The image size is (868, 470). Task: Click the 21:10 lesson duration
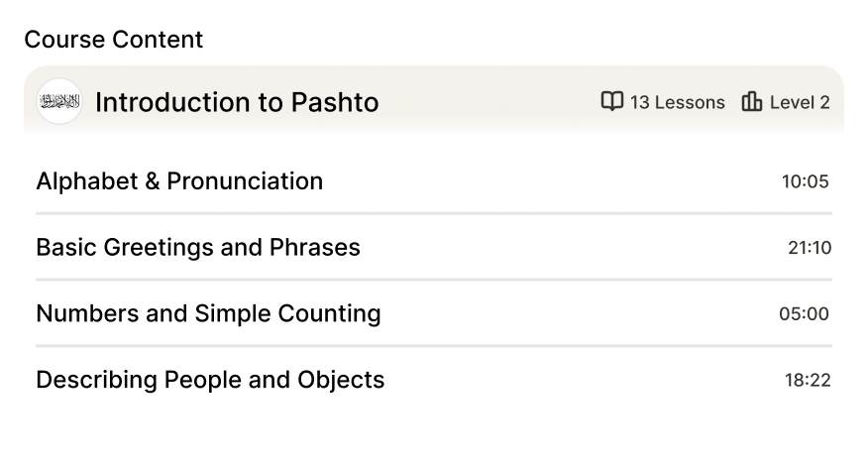(x=810, y=248)
